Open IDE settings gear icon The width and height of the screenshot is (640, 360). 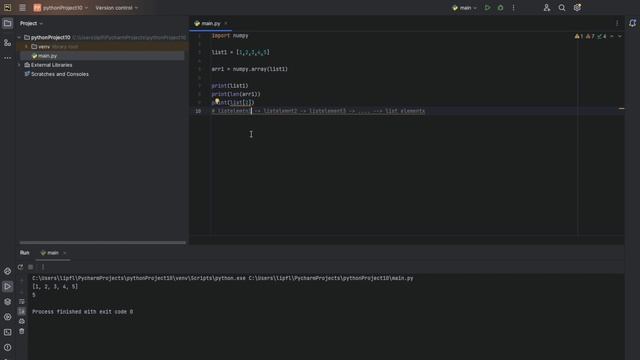point(577,8)
